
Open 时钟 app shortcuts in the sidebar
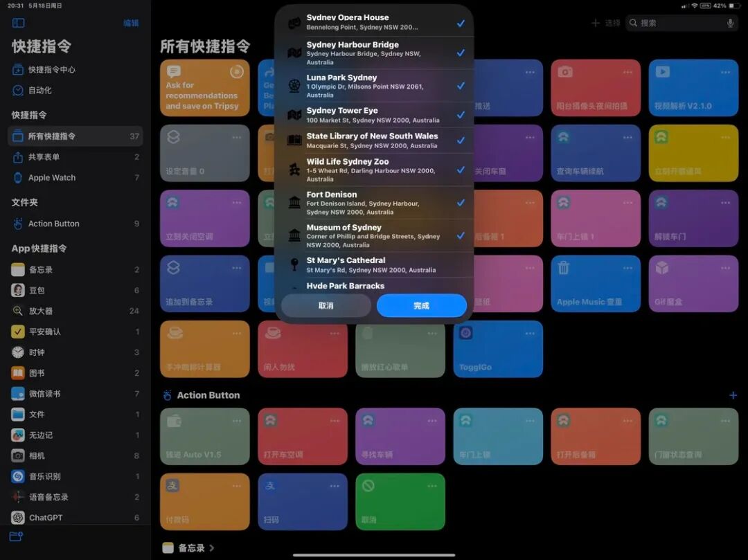(x=75, y=352)
